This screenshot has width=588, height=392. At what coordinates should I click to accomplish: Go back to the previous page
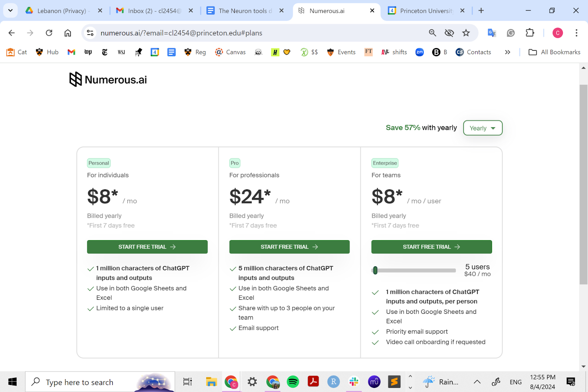tap(12, 33)
